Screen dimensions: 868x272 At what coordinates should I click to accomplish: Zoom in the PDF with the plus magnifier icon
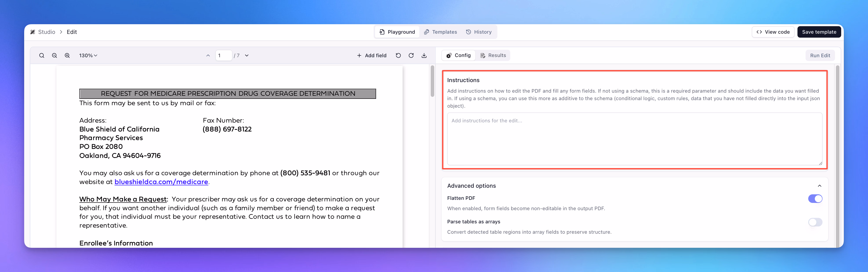click(x=67, y=56)
